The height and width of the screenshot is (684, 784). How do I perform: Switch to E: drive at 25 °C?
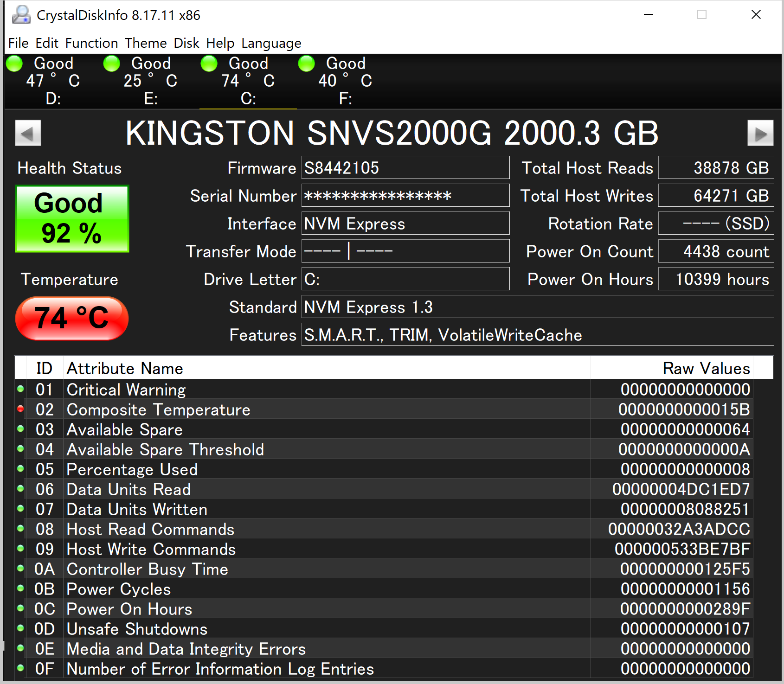click(151, 82)
